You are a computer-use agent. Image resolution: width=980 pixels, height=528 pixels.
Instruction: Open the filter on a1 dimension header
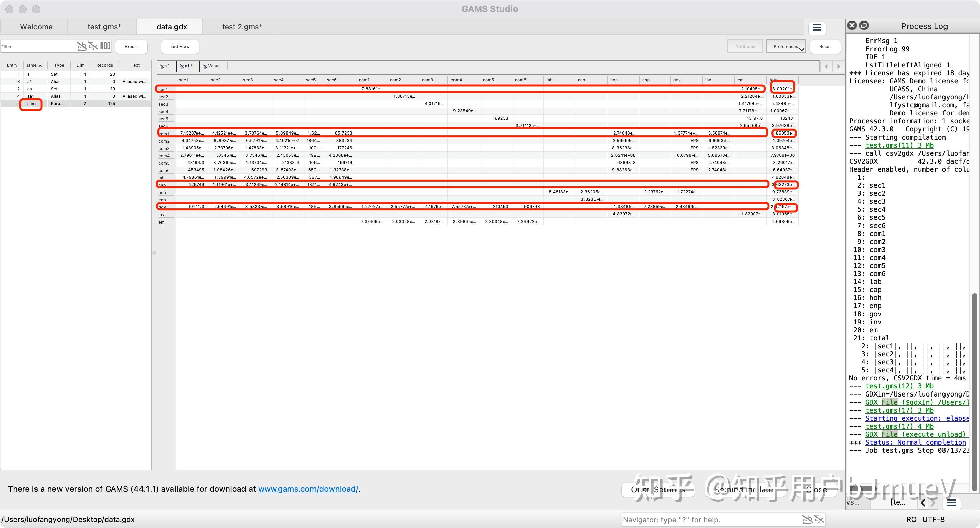[182, 66]
